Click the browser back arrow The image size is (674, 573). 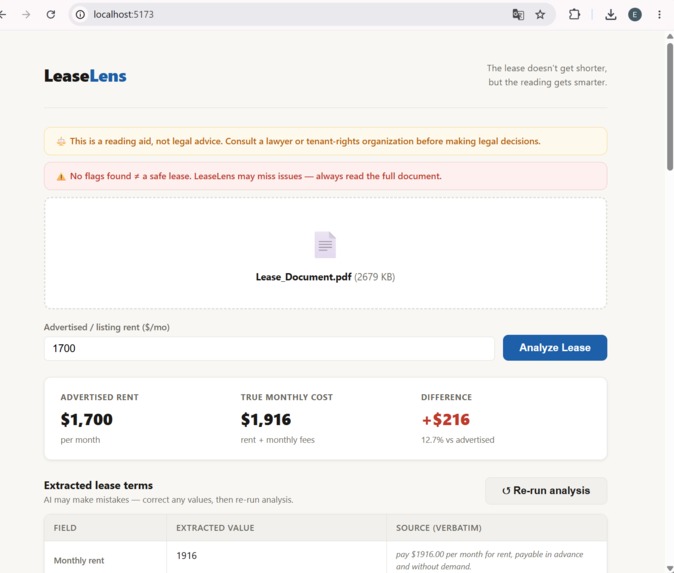(3, 15)
